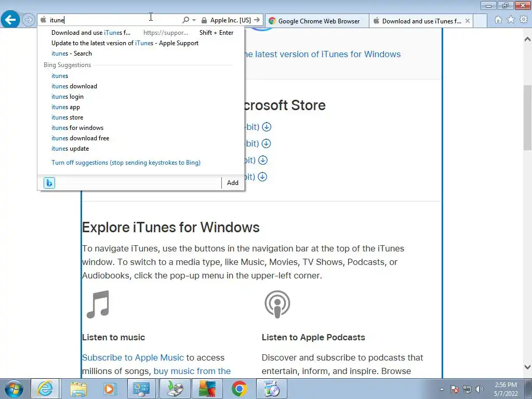
Task: Open Favorites star icon
Action: tap(511, 20)
